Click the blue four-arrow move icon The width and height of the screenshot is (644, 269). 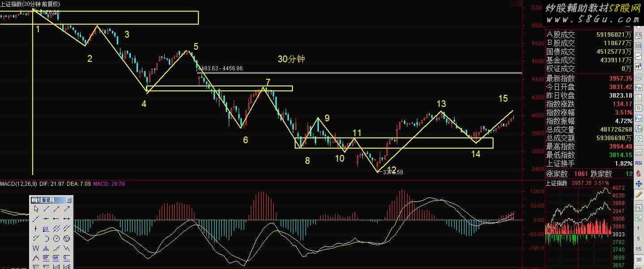638,184
